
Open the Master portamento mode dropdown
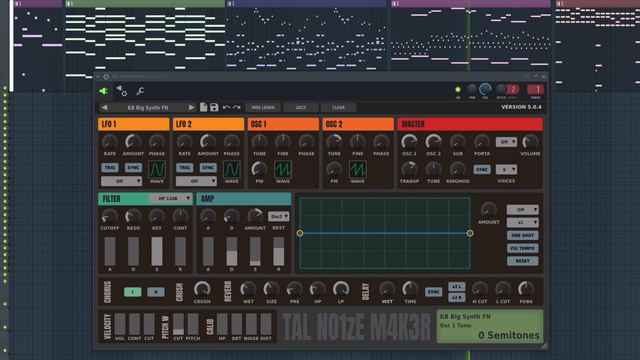506,142
